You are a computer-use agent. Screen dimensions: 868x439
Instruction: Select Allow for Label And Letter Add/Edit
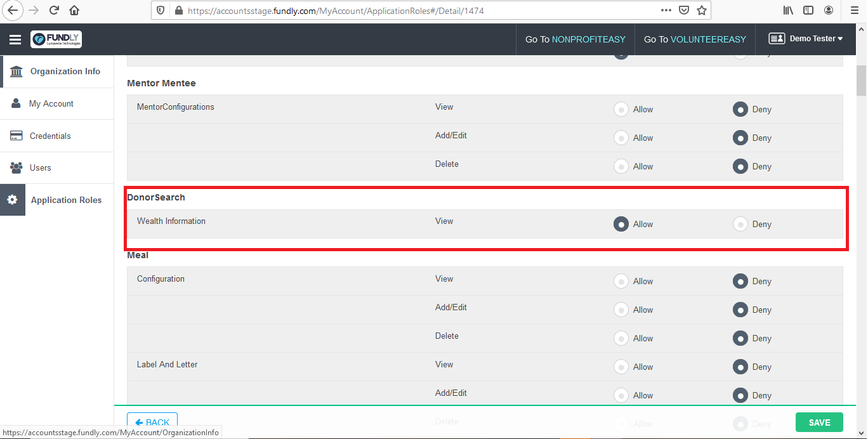621,395
